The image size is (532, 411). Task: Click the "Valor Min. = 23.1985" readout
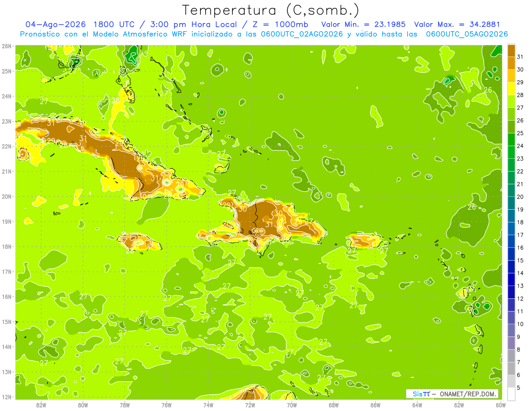click(363, 24)
